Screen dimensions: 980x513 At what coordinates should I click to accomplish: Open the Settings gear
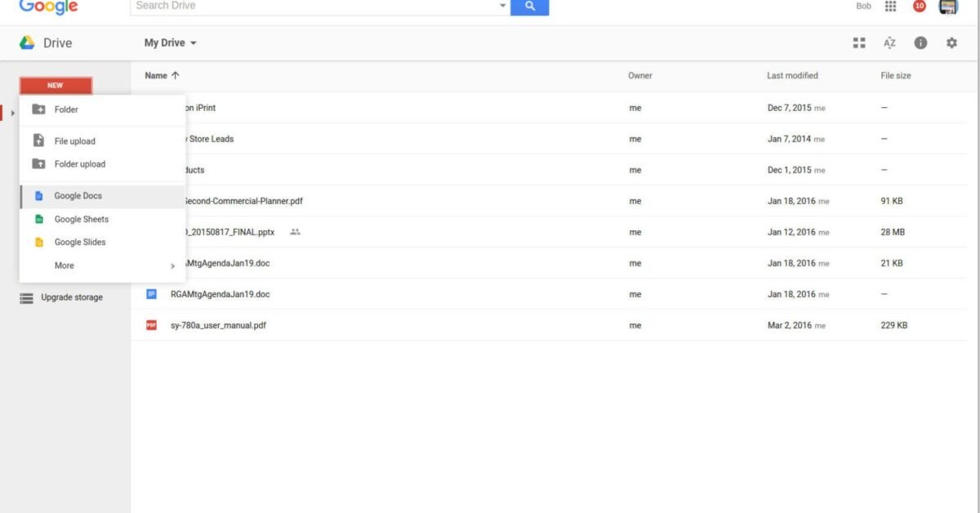[951, 43]
